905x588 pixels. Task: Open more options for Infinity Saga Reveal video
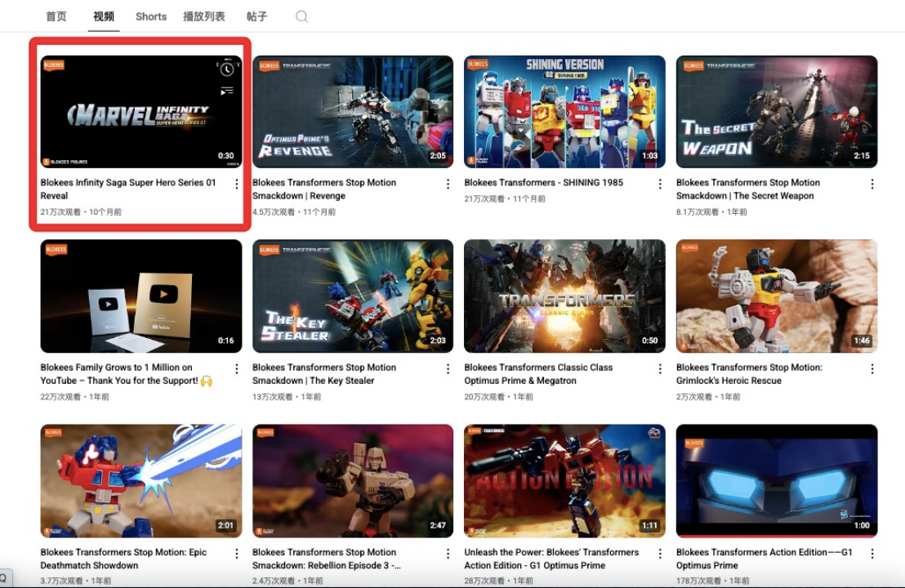tap(237, 184)
